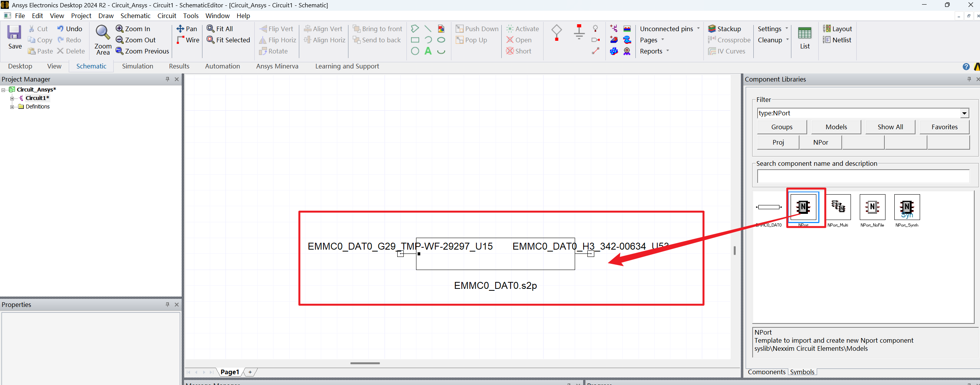Click Fit All in the ribbon
The height and width of the screenshot is (385, 980).
(x=220, y=29)
